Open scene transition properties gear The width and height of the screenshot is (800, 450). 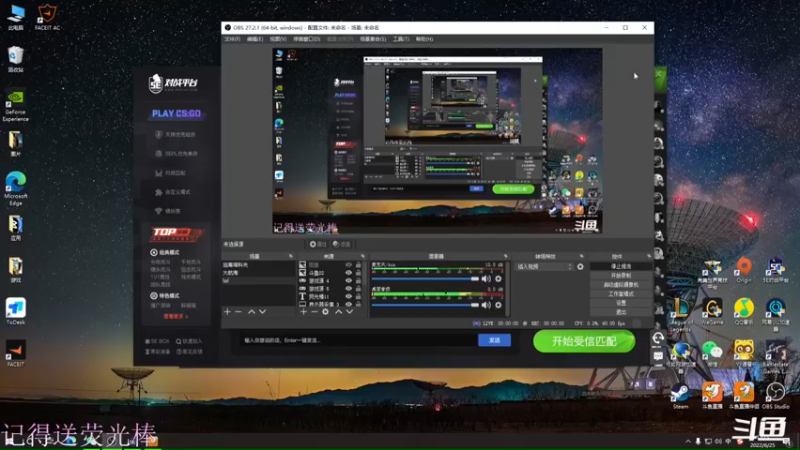(x=580, y=266)
